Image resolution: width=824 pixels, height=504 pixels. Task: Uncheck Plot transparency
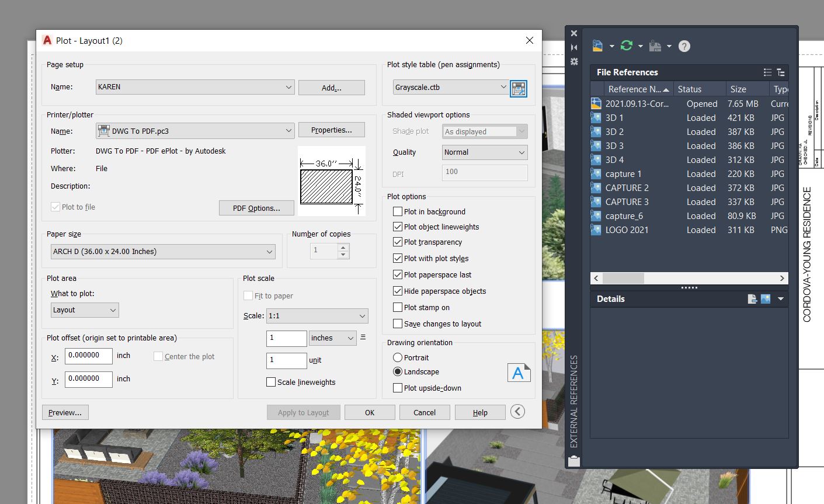click(398, 242)
